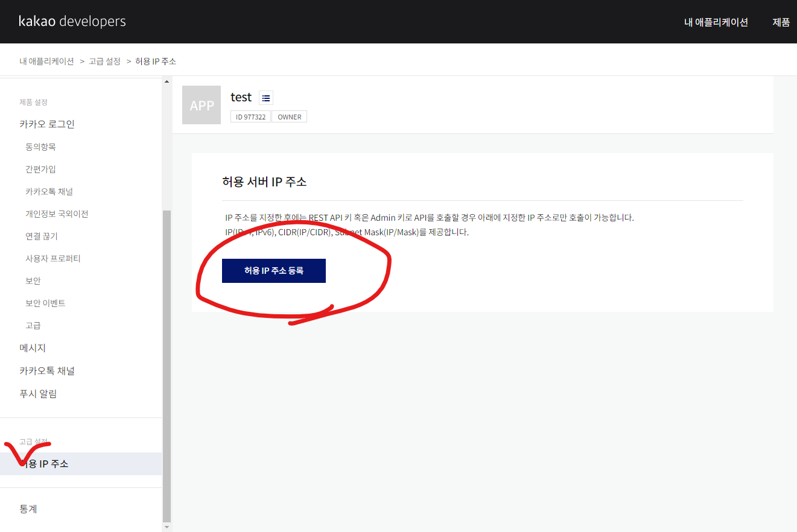Open 사용자 프로퍼티 sidebar item
The image size is (797, 532).
point(53,258)
